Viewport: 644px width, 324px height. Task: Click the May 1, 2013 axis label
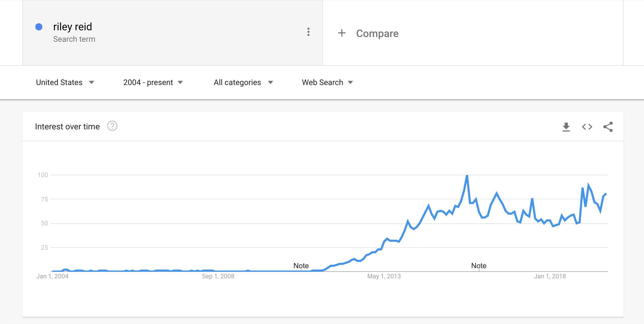click(x=384, y=276)
